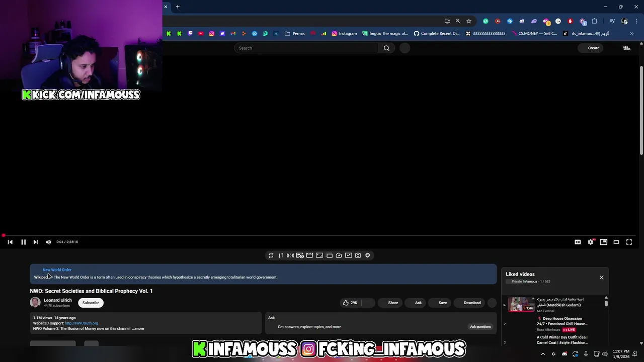The width and height of the screenshot is (644, 362).
Task: Click the YouTube search magnifier button
Action: click(x=386, y=48)
